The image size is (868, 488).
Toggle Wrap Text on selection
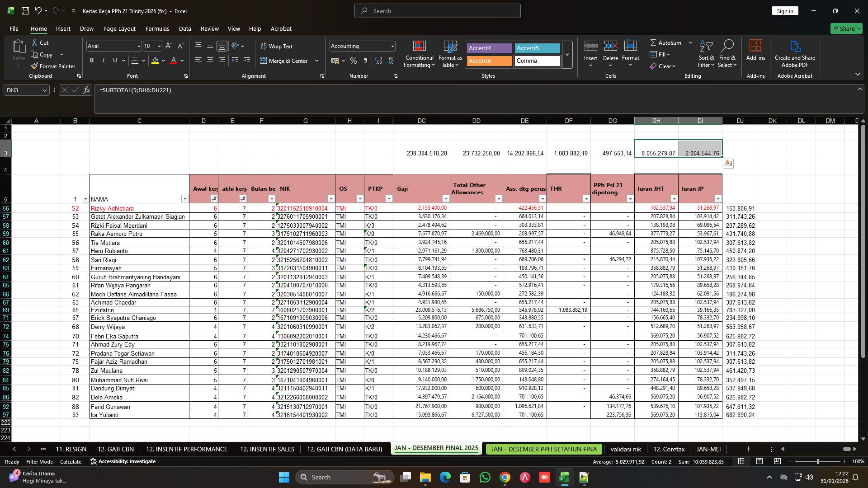(x=277, y=46)
